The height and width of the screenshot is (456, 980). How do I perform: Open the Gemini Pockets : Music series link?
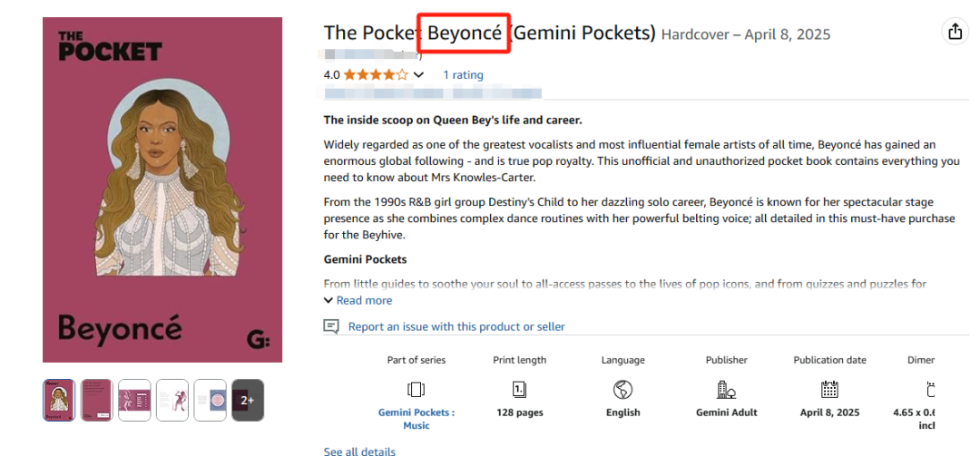click(x=416, y=419)
